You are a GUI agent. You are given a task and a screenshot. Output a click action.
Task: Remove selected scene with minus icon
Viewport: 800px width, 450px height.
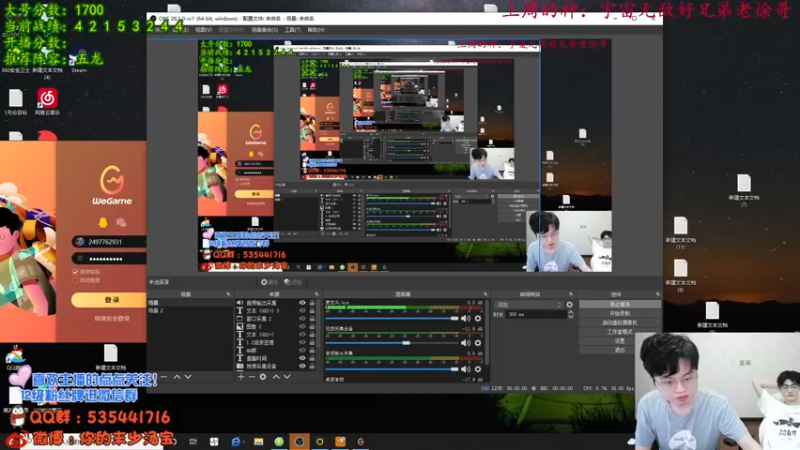tap(164, 377)
